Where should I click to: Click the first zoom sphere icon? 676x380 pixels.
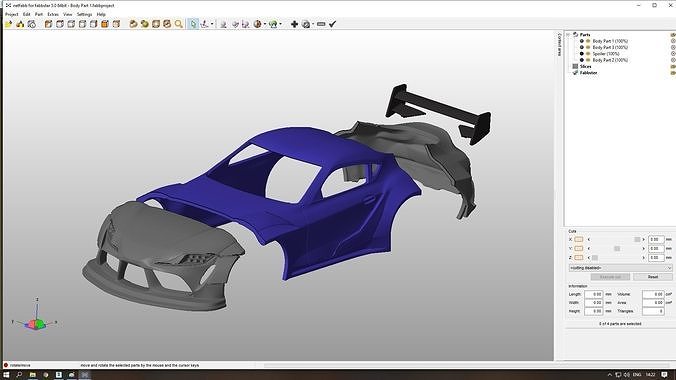133,24
